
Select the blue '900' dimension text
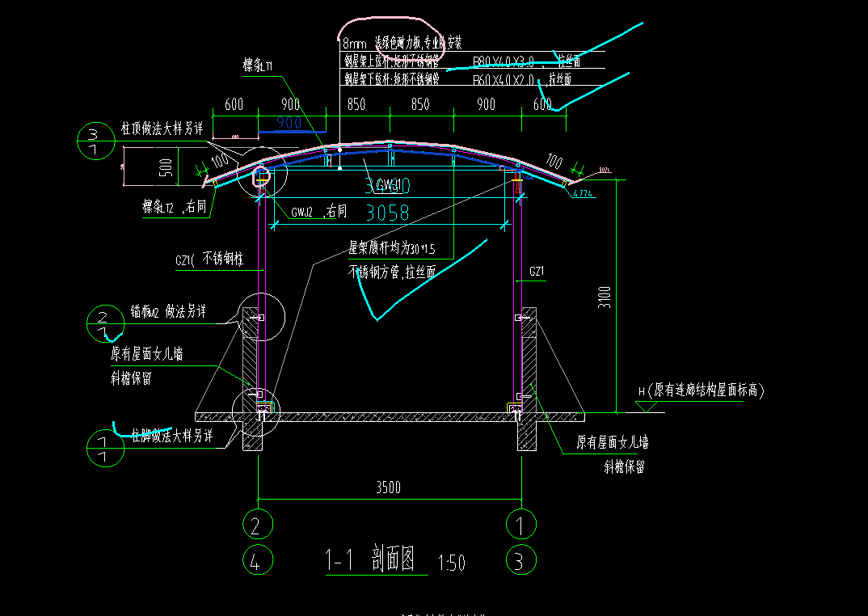289,122
